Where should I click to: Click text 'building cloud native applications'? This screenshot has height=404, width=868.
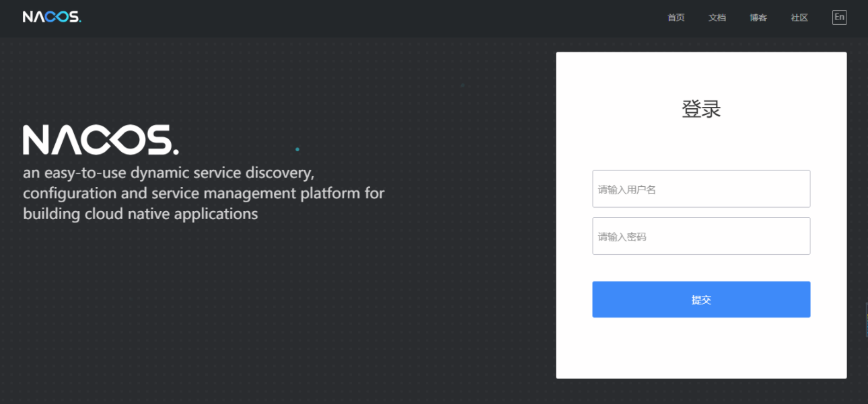coord(141,214)
